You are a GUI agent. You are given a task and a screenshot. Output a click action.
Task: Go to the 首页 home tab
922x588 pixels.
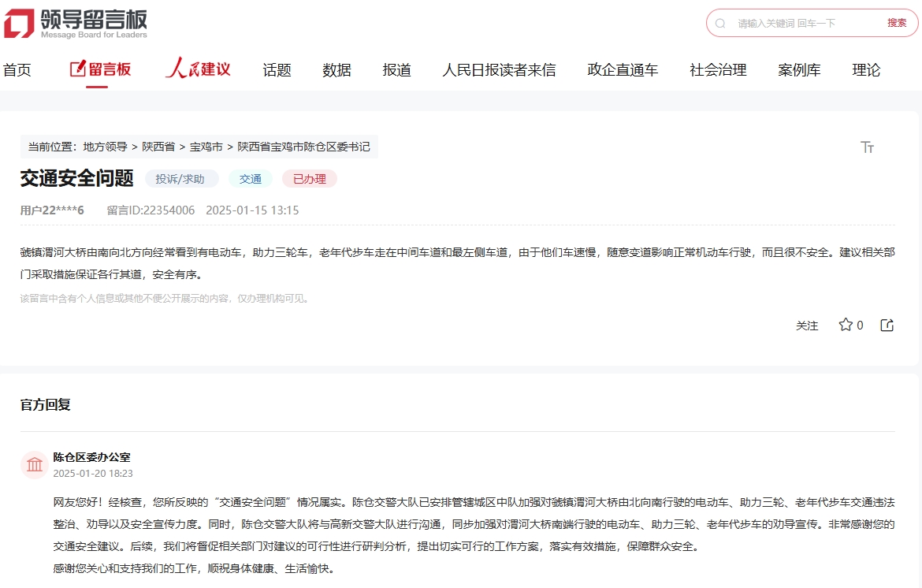coord(17,70)
